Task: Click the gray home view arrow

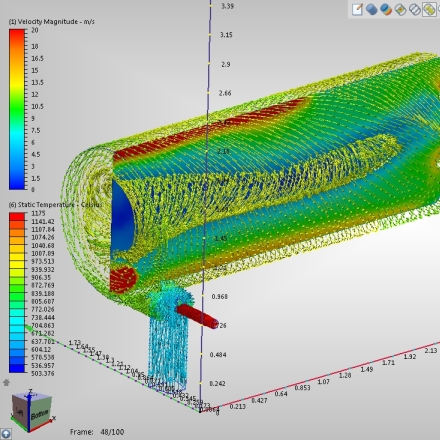Action: point(6,382)
